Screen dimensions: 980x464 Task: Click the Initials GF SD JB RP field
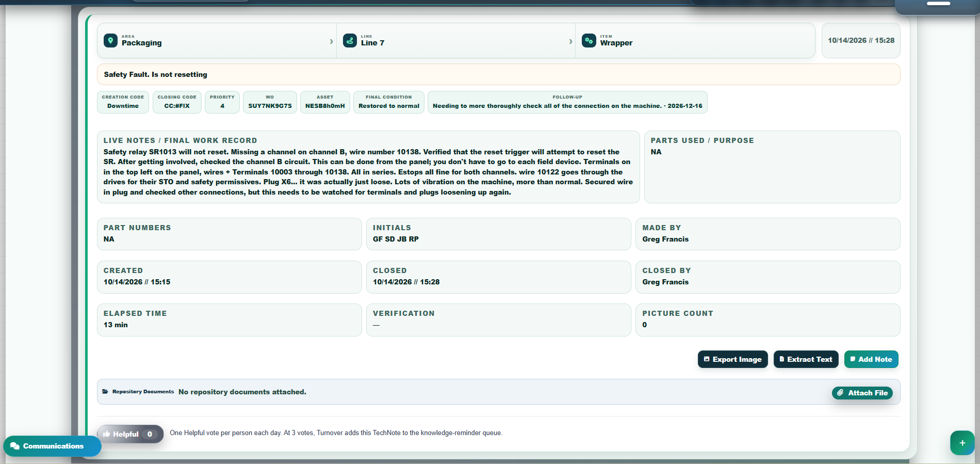coord(499,234)
